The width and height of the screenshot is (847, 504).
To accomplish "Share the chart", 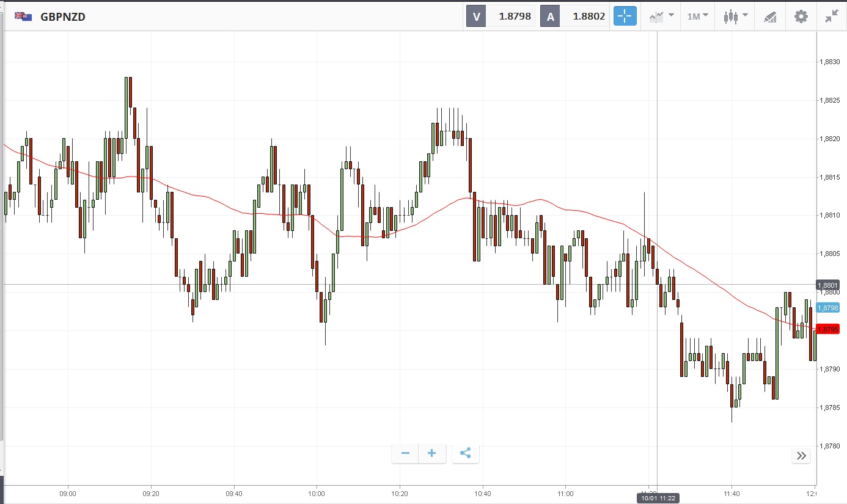I will (465, 453).
